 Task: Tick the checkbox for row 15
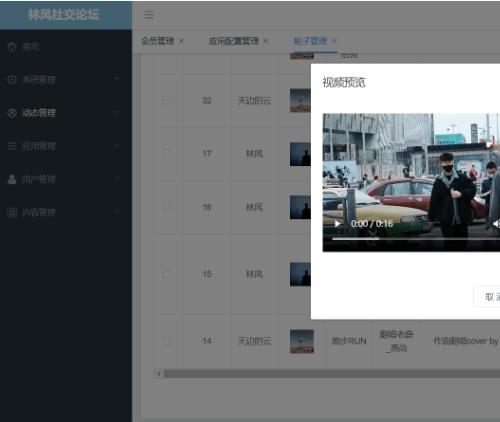[x=167, y=274]
